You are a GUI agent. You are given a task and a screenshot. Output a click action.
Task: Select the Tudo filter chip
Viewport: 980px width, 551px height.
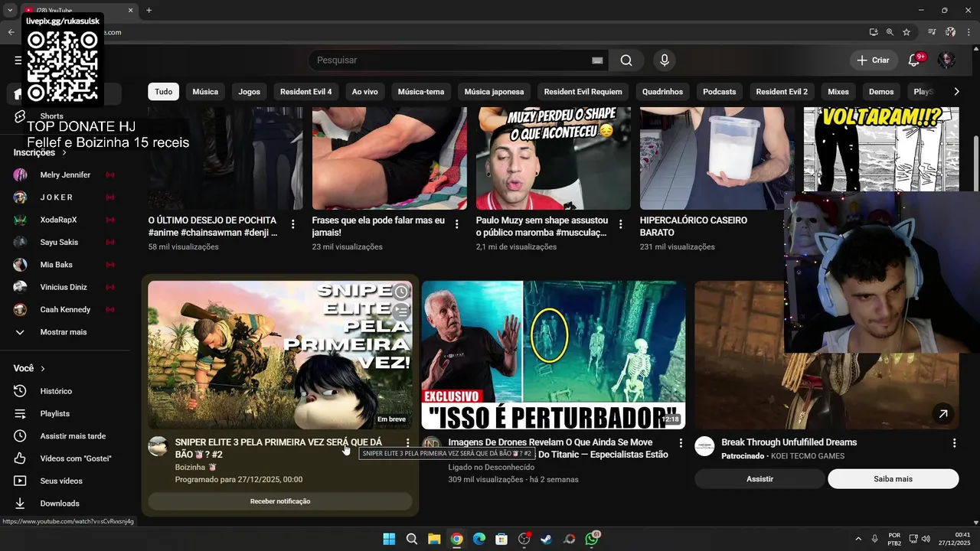tap(164, 92)
